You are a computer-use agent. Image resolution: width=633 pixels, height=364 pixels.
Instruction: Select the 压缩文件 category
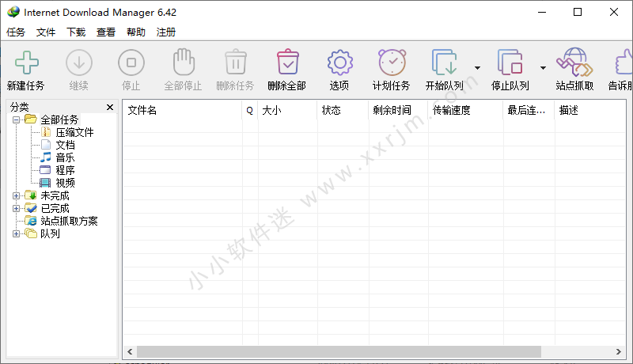74,132
